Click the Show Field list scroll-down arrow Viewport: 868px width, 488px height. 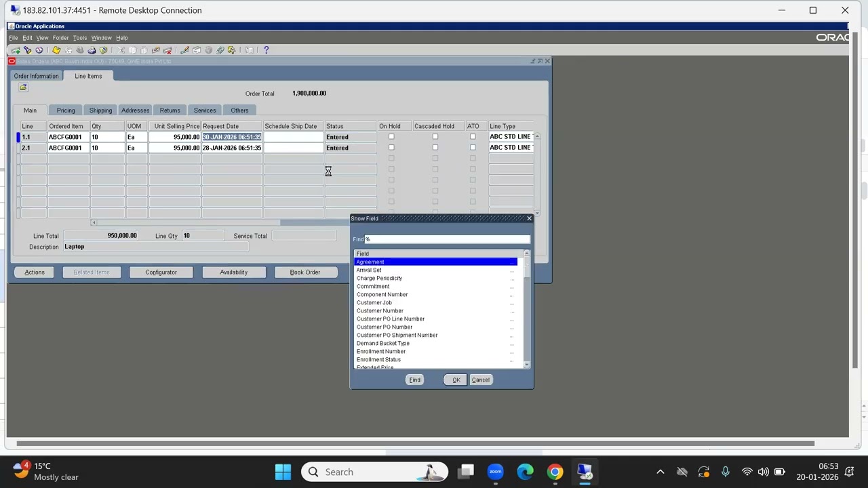pos(527,365)
